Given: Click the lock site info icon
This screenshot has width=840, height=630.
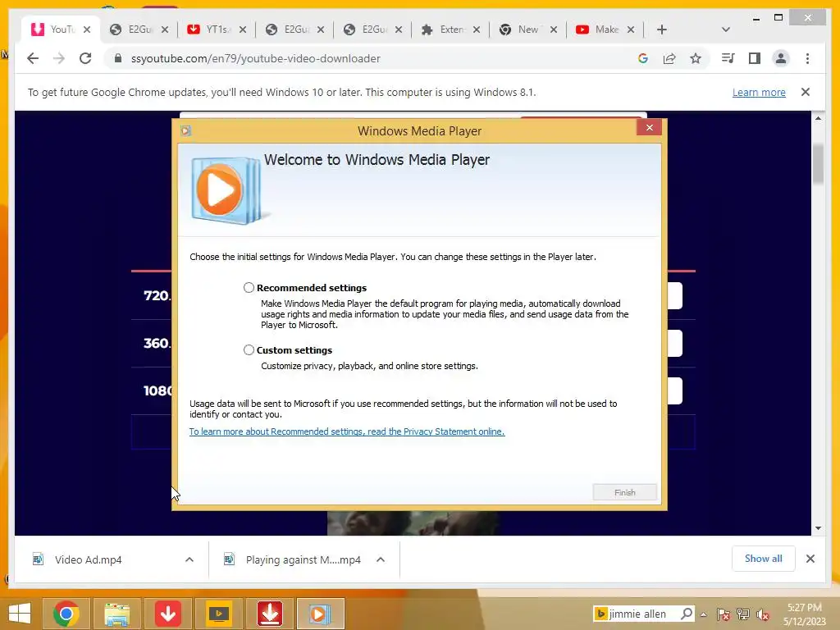Looking at the screenshot, I should click(118, 58).
